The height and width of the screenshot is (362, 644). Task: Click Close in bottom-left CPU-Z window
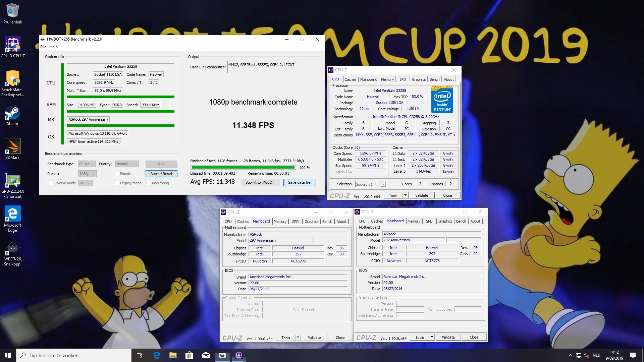[340, 338]
